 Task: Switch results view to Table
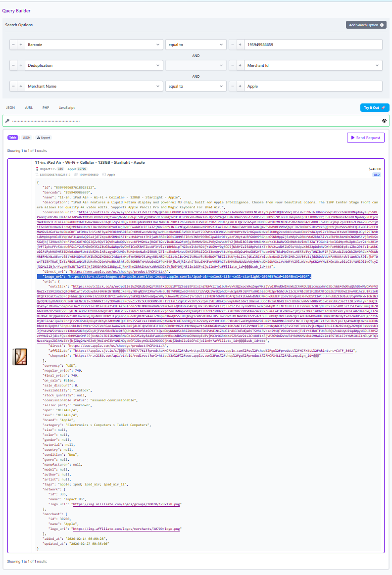[x=13, y=138]
